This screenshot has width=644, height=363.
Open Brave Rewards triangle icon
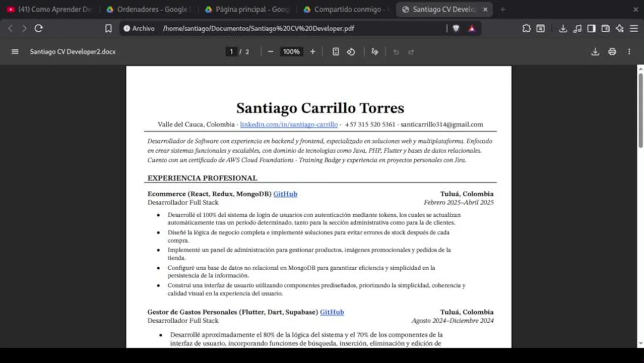tap(472, 29)
